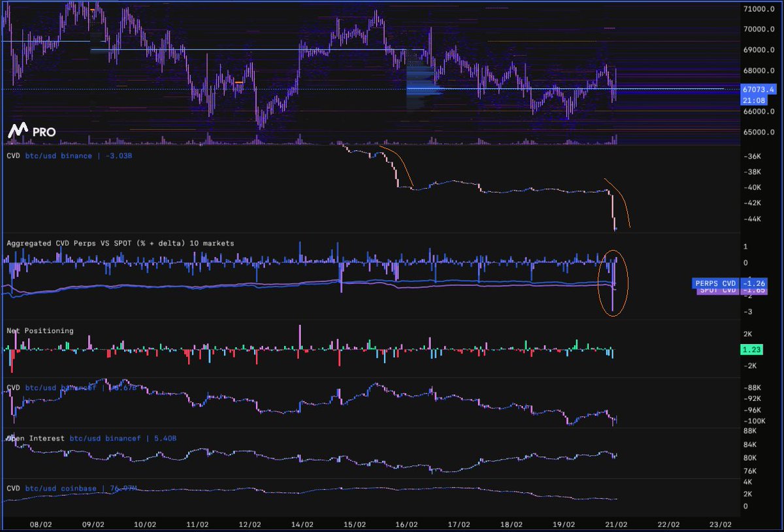This screenshot has height=532, width=784.
Task: Open the Open Interest btc/usd binancef indicator label
Action: [x=91, y=439]
